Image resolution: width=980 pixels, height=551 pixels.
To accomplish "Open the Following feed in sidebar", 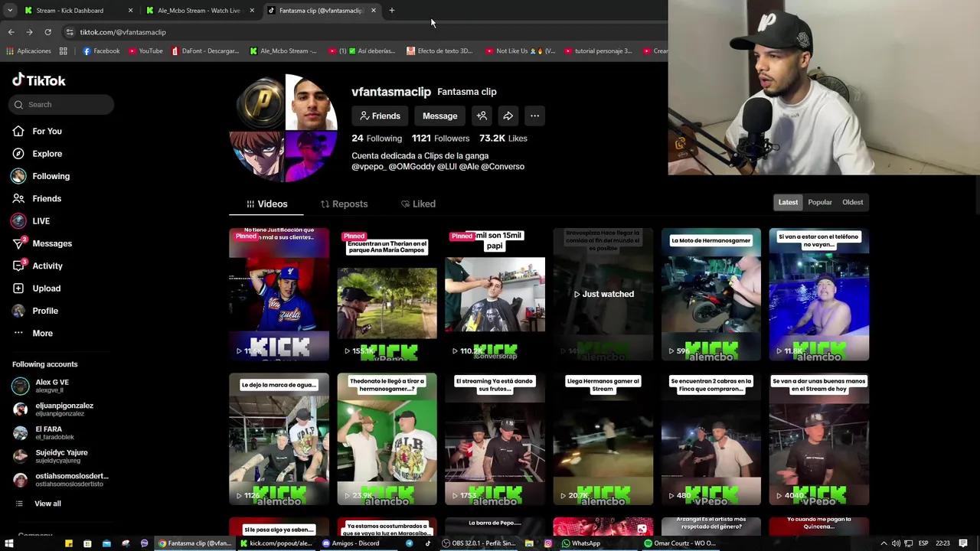I will point(51,176).
